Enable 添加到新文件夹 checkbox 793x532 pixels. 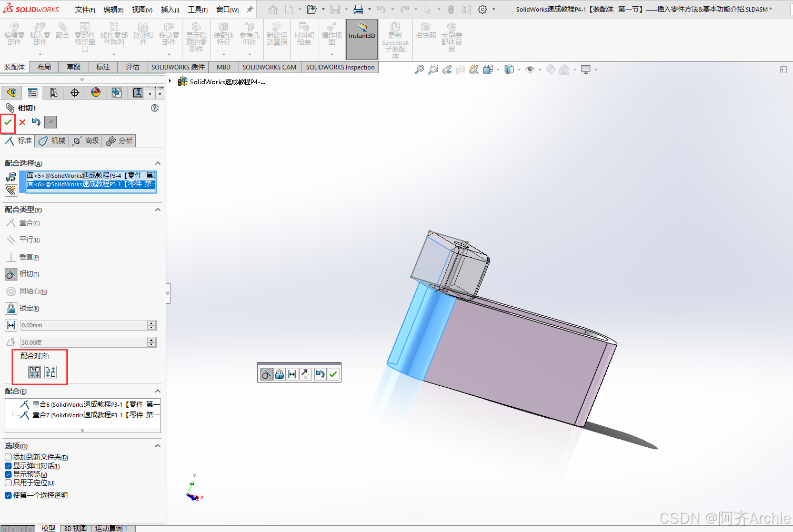click(x=8, y=457)
